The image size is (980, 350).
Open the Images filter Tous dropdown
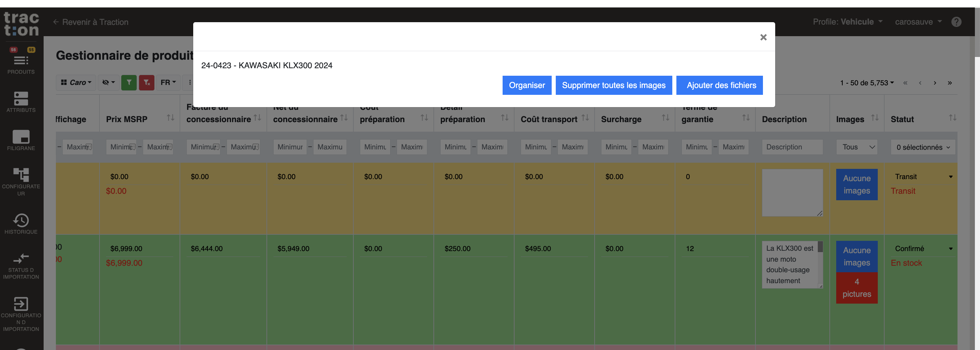[857, 147]
